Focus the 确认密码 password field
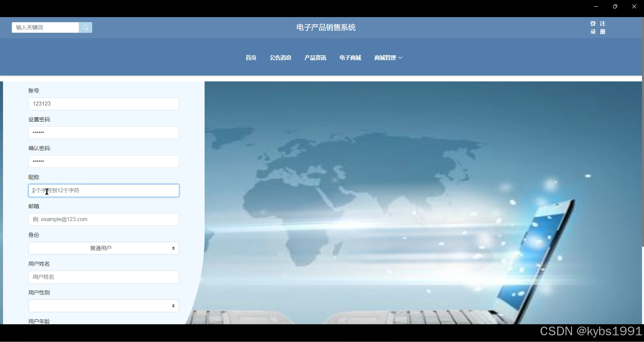 [x=104, y=161]
